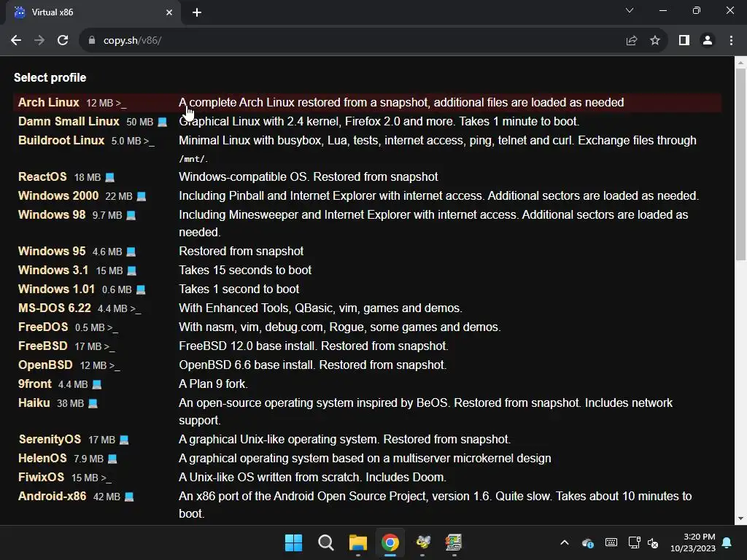Click the terminal icon beside MS-DOS 6.22
The image size is (747, 560).
pyautogui.click(x=136, y=309)
